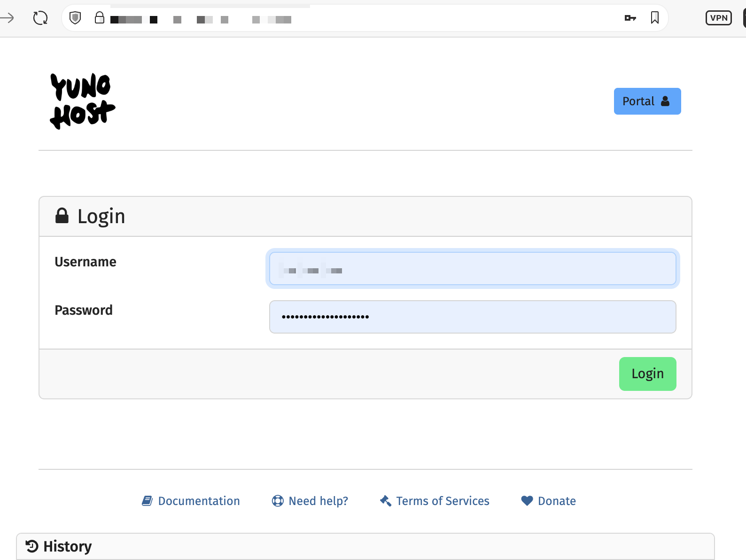Viewport: 746px width, 560px height.
Task: Expand the History panel
Action: pos(365,546)
